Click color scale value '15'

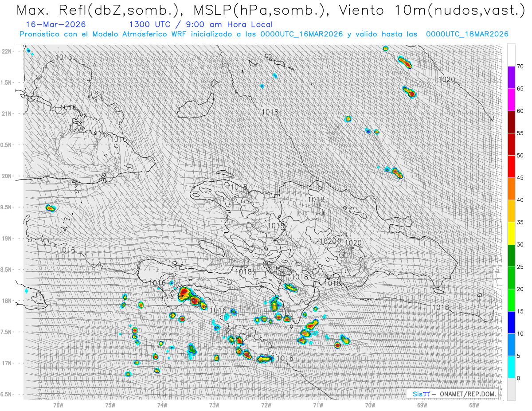pos(520,311)
